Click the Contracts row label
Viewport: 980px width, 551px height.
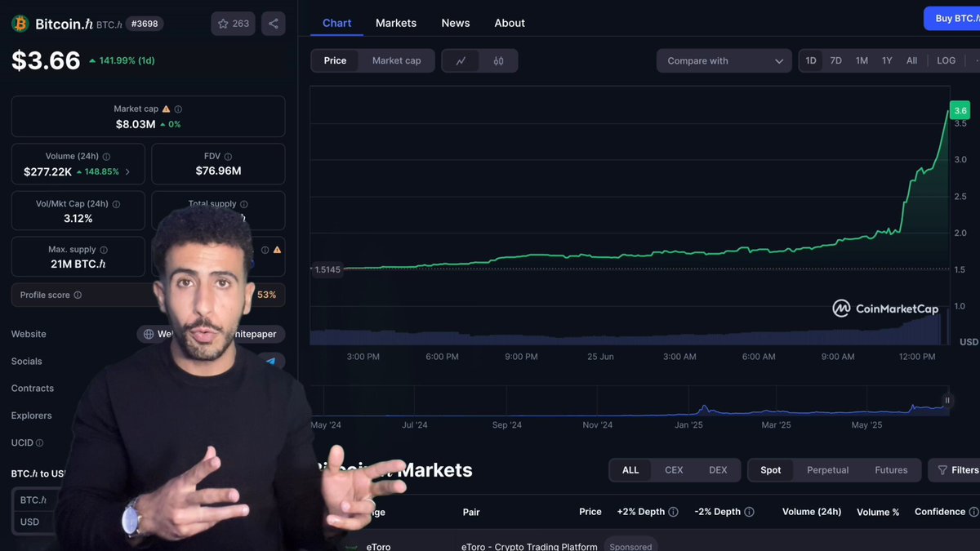click(33, 389)
